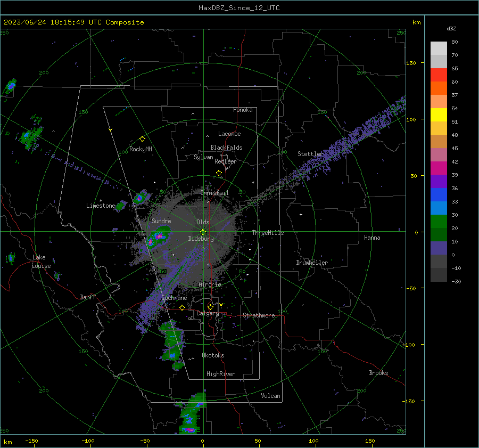Viewport: 479px width, 448px height.
Task: Click the Vulcan label
Action: 270,396
